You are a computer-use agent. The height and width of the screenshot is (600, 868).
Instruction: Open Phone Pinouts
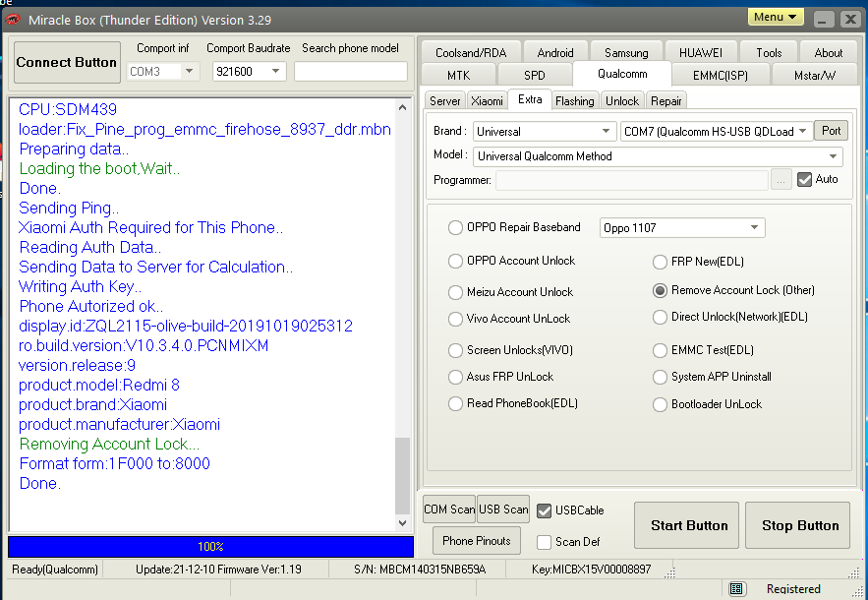pyautogui.click(x=477, y=541)
